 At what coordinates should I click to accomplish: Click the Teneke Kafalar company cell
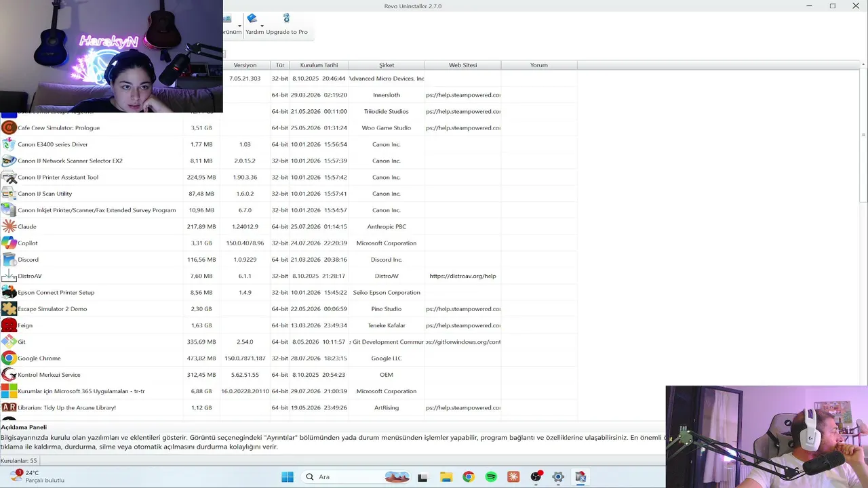(x=387, y=325)
